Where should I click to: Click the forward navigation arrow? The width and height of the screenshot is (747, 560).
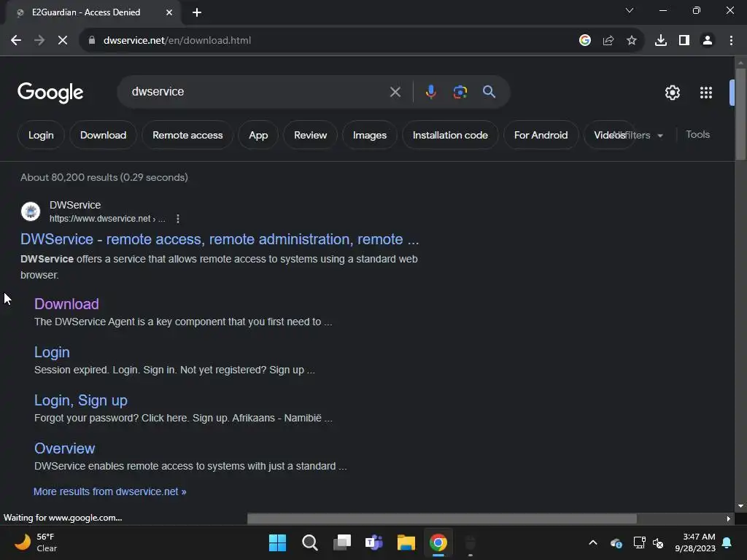39,41
